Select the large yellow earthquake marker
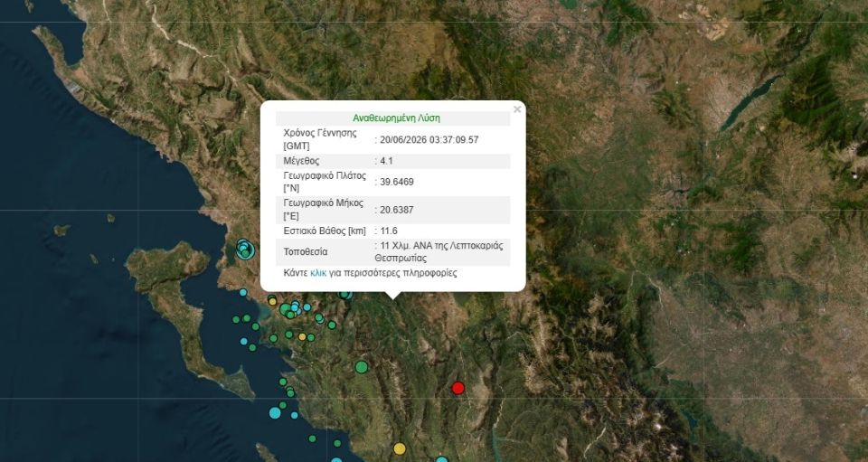Viewport: 868px width, 462px height. pos(400,448)
